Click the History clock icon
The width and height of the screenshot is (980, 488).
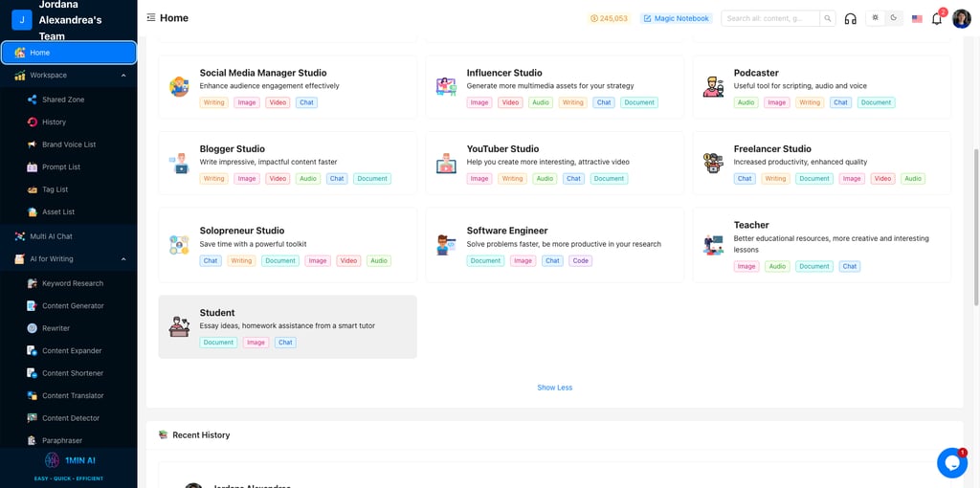point(32,122)
